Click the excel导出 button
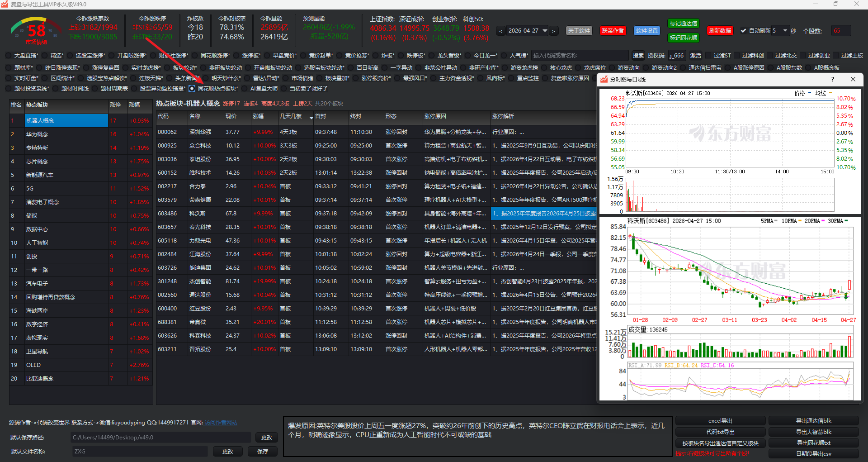868x462 pixels. (720, 421)
